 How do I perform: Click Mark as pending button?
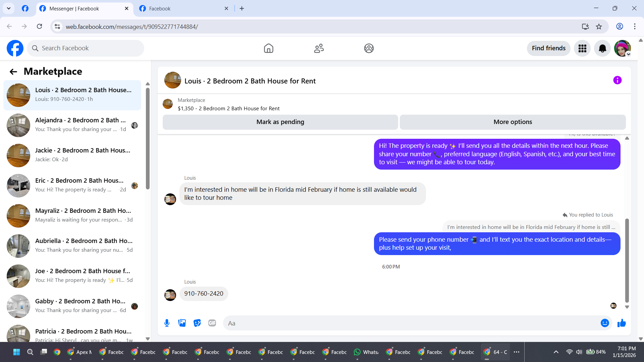click(280, 122)
